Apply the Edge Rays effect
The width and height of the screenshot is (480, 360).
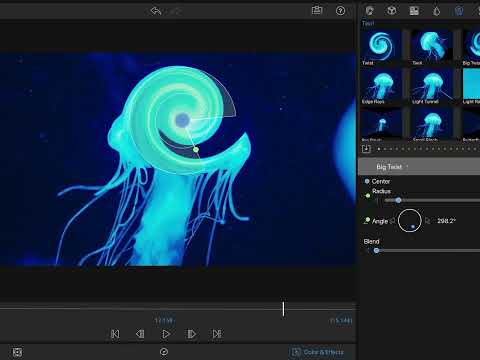point(381,86)
